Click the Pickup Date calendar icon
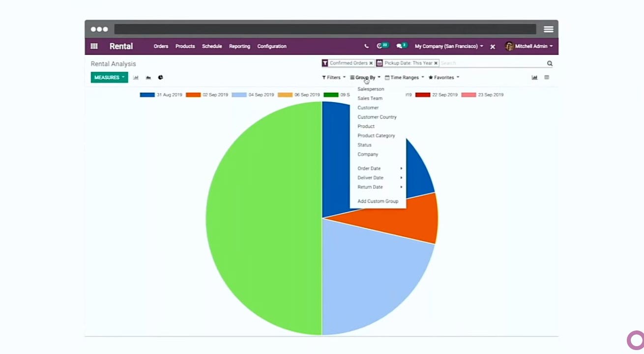 click(380, 63)
